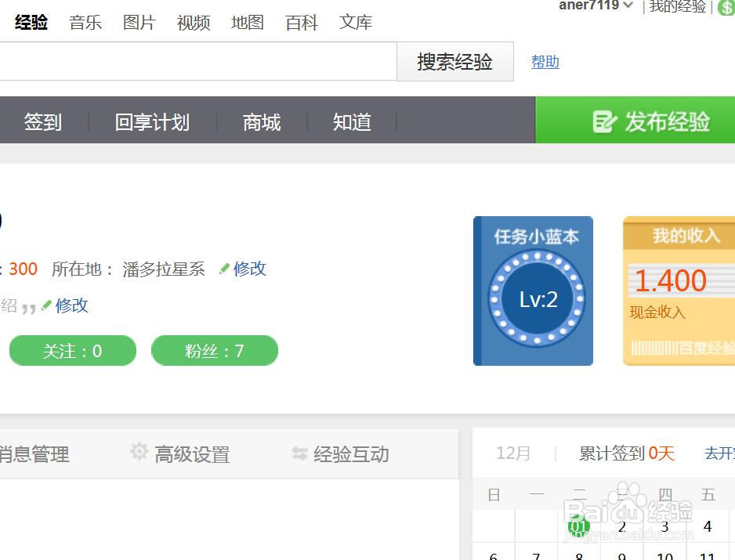
Task: Click pencil icon beside location 修改
Action: click(225, 269)
